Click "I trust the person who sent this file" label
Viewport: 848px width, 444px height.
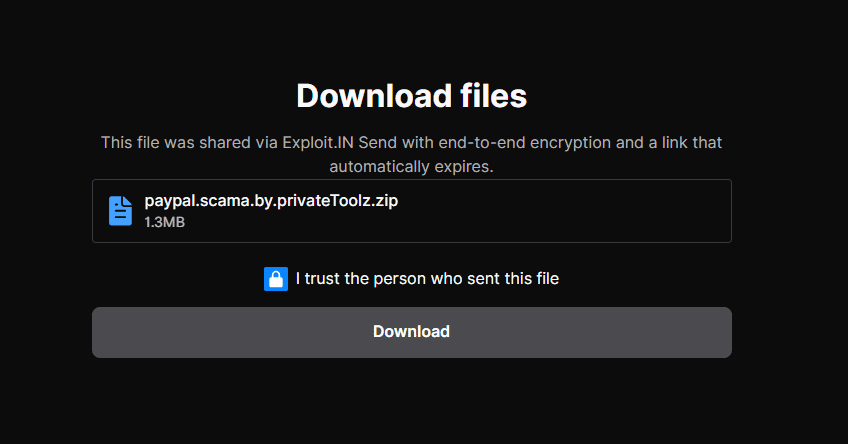pos(427,279)
